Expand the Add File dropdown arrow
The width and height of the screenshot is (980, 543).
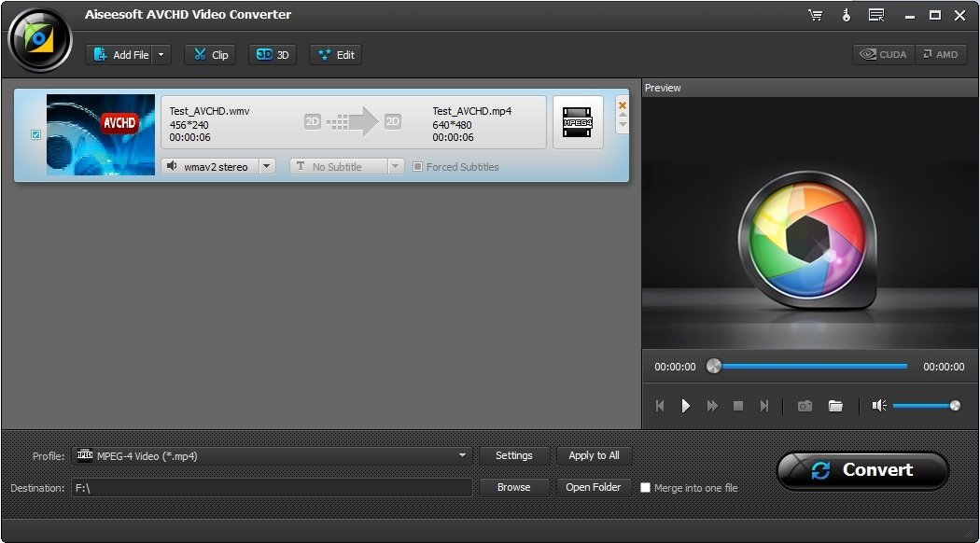click(x=161, y=55)
